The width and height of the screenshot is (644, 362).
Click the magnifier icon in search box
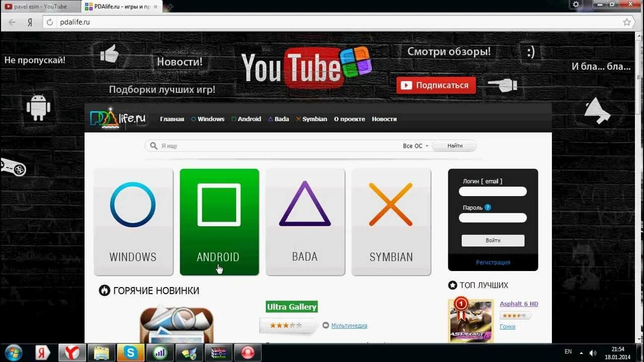click(153, 146)
